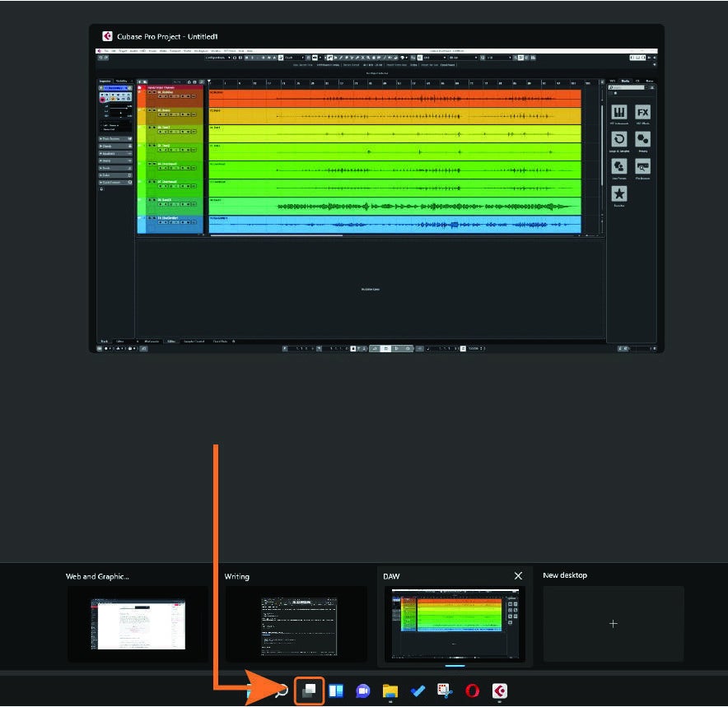
Task: Switch to the Web and Graphic desktop
Action: tap(138, 623)
